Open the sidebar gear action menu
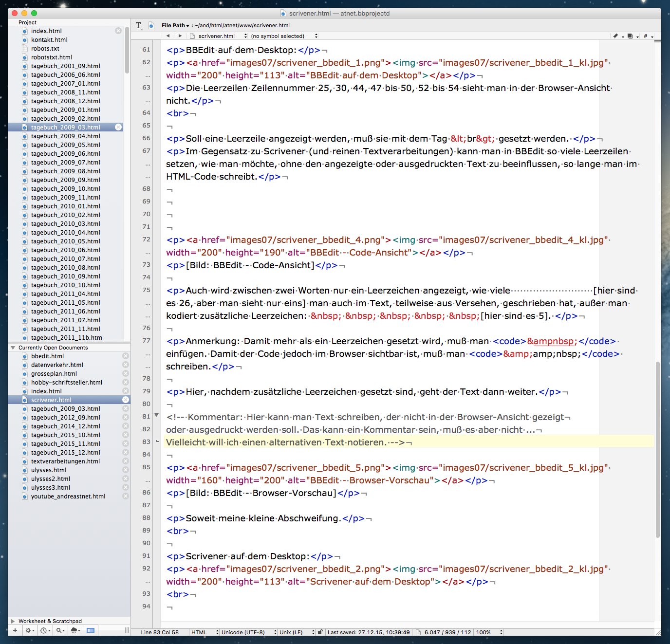The height and width of the screenshot is (644, 670). [30, 630]
